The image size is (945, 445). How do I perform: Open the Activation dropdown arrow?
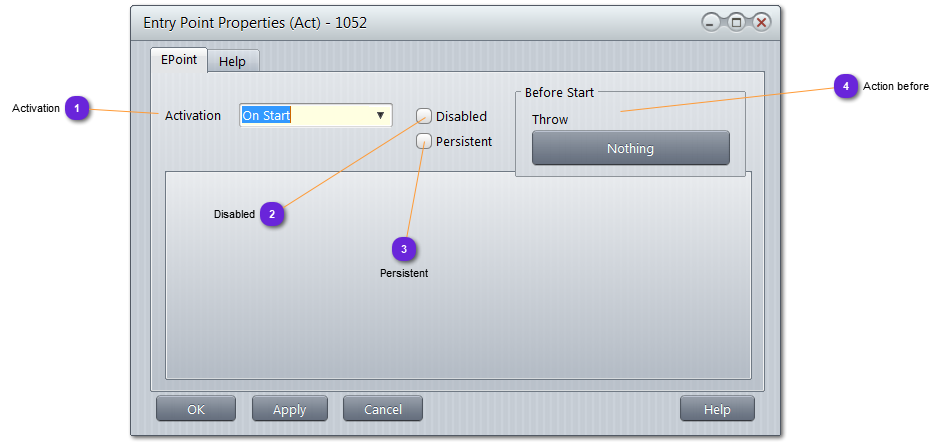click(x=380, y=116)
